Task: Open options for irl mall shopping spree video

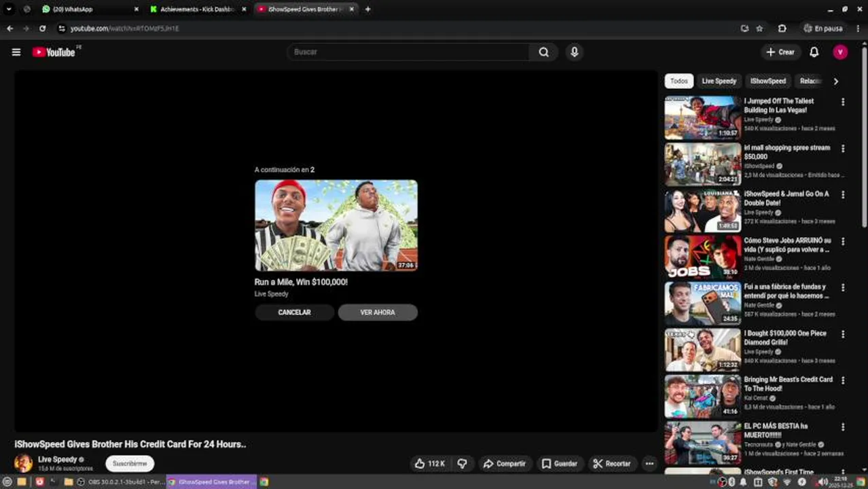Action: pos(843,148)
